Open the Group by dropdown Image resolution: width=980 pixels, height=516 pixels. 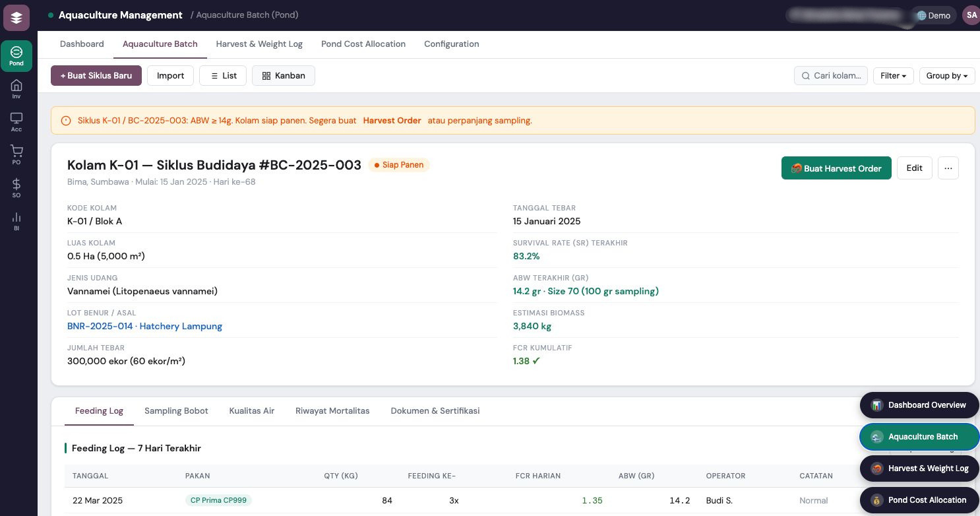coord(946,76)
